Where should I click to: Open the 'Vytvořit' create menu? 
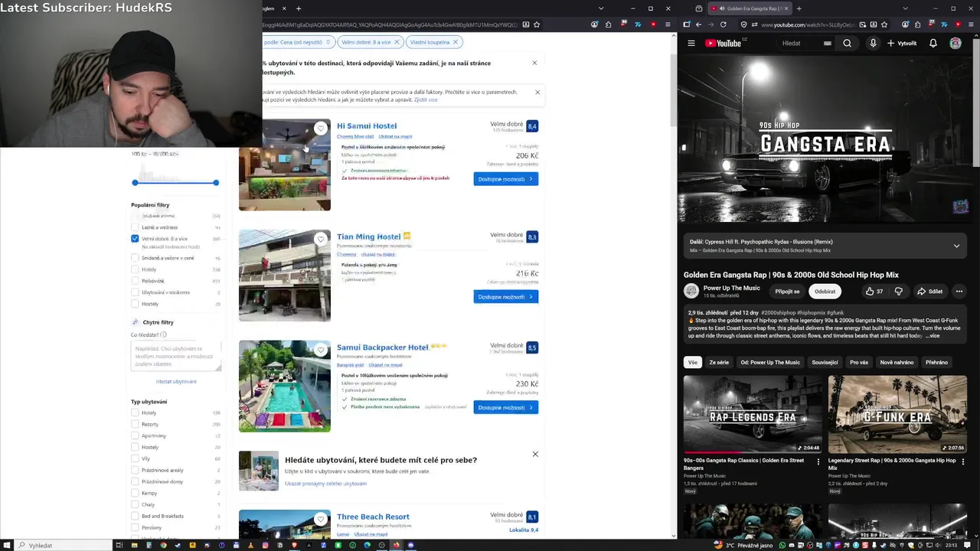click(902, 44)
